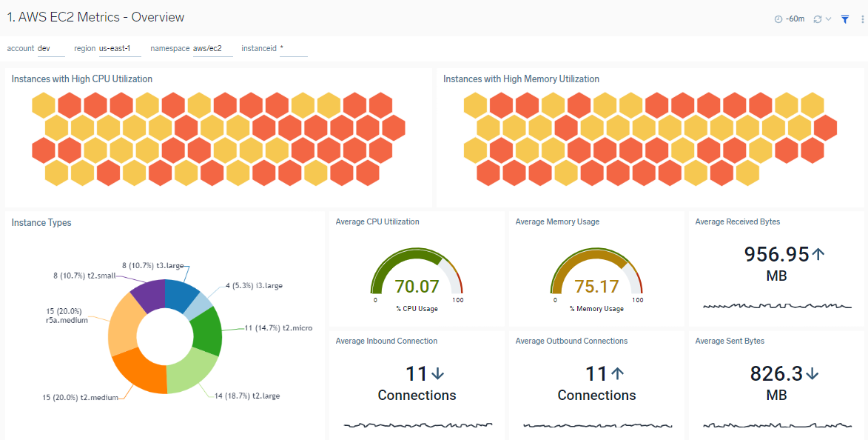Click the Average Sent Bytes title
This screenshot has width=868, height=440.
(x=730, y=341)
